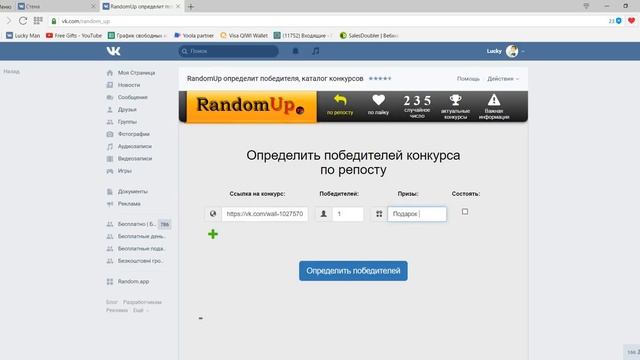
Task: Open 'Бесплатные день..' group link
Action: [x=141, y=236]
